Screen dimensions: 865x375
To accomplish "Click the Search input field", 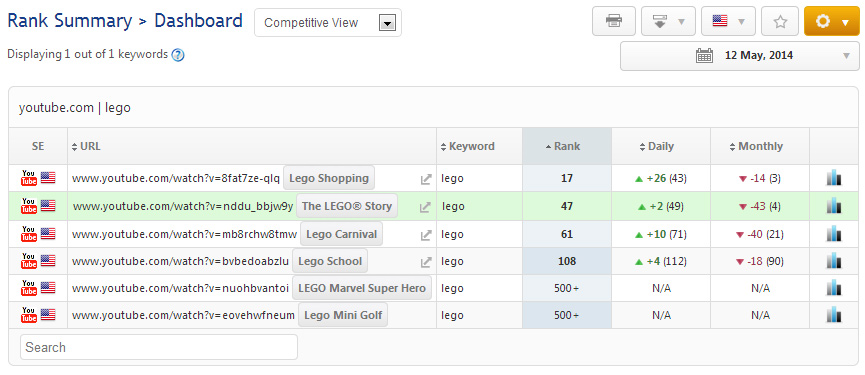I will 159,347.
